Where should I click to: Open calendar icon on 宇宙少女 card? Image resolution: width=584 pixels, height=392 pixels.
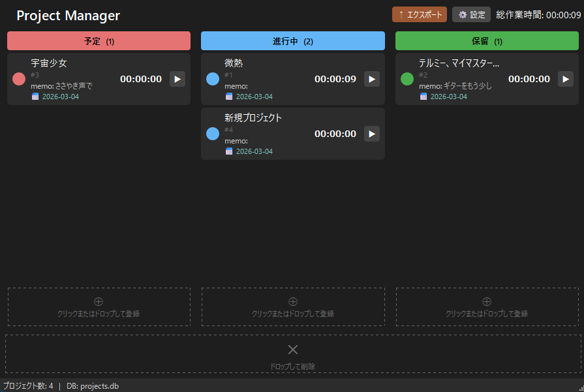[x=35, y=97]
